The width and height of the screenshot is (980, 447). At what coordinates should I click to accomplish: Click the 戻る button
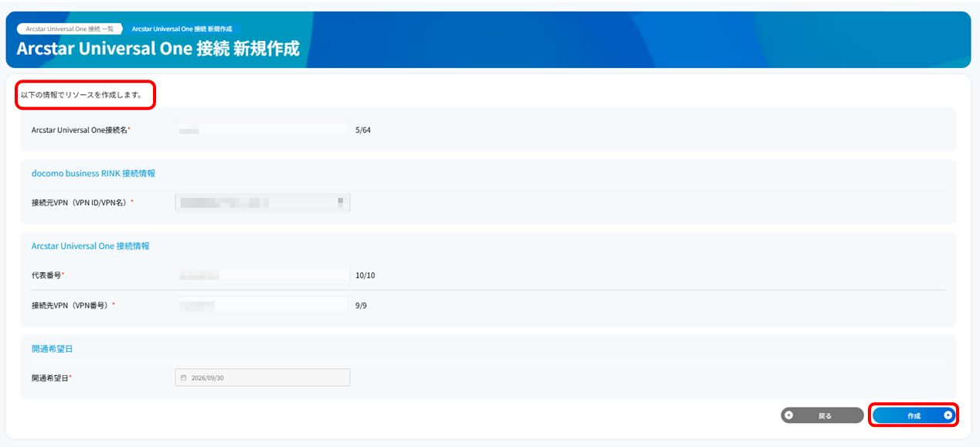822,415
